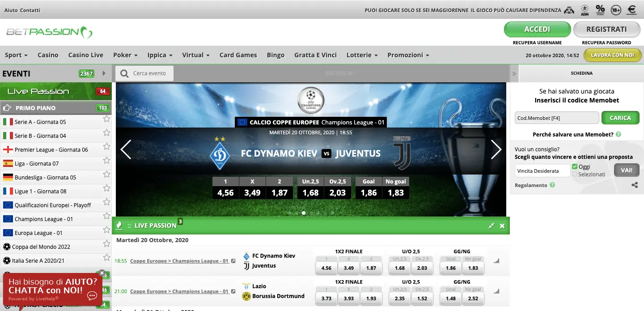Image resolution: width=644 pixels, height=311 pixels.
Task: Click the Vincita Desiderata input field
Action: pos(542,170)
